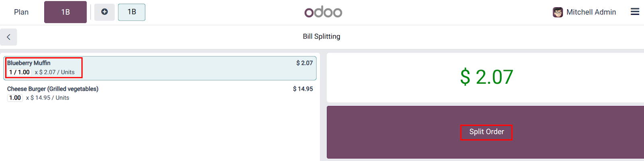Click the x $ 2.07 / Units text
Viewport: 644px width, 161px height.
click(55, 72)
